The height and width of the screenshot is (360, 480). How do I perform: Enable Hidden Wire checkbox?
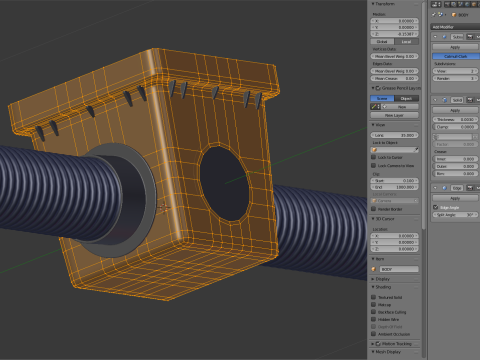(x=374, y=319)
